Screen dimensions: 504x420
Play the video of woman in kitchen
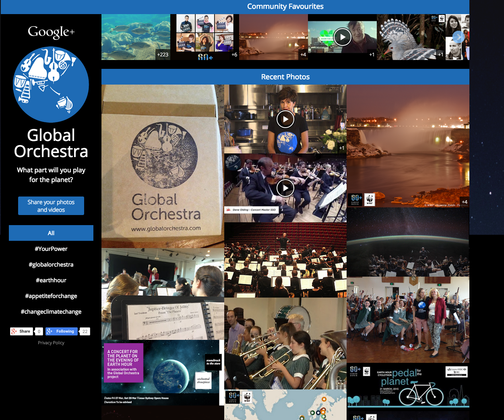point(285,119)
